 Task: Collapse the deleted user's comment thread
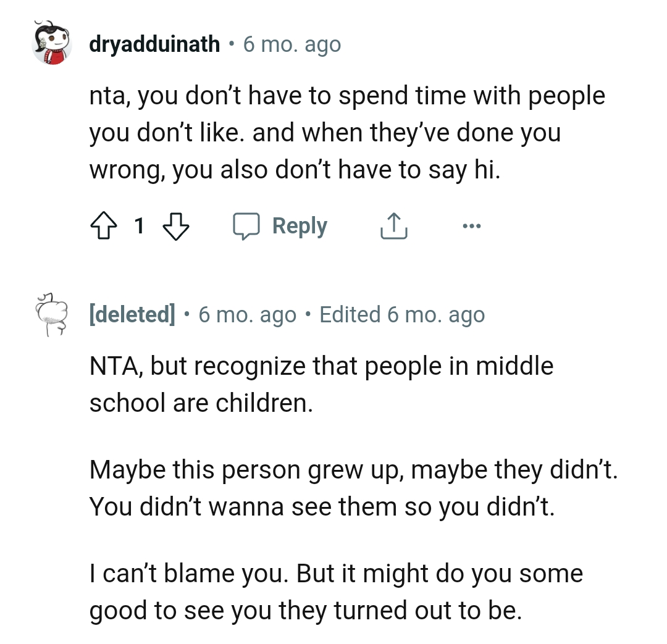51,314
